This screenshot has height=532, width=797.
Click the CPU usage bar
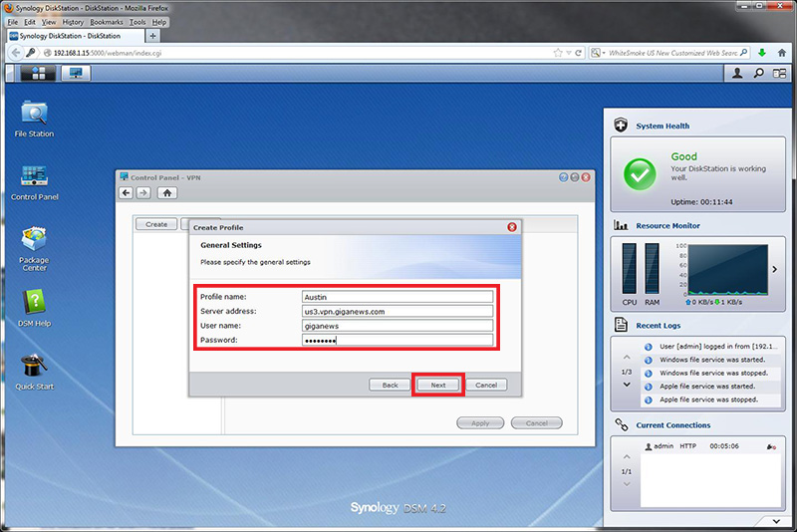point(630,269)
